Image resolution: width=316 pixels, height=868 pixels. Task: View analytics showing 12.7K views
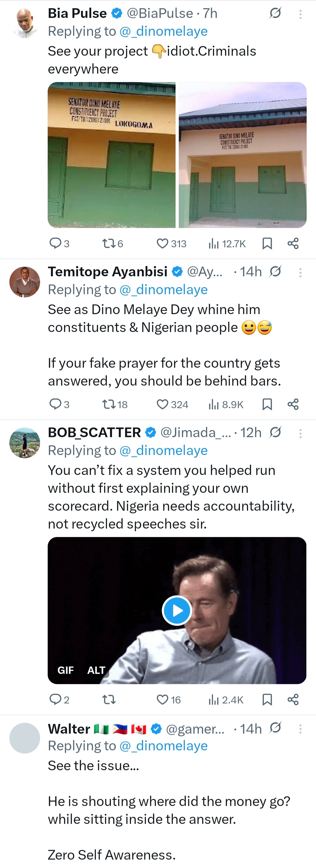pyautogui.click(x=226, y=244)
